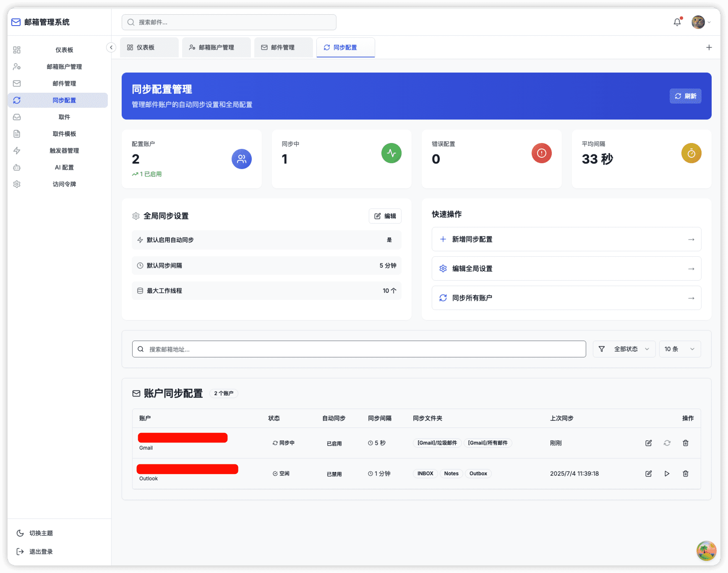Click the 2 个账户 badge
This screenshot has width=728, height=573.
(x=224, y=393)
